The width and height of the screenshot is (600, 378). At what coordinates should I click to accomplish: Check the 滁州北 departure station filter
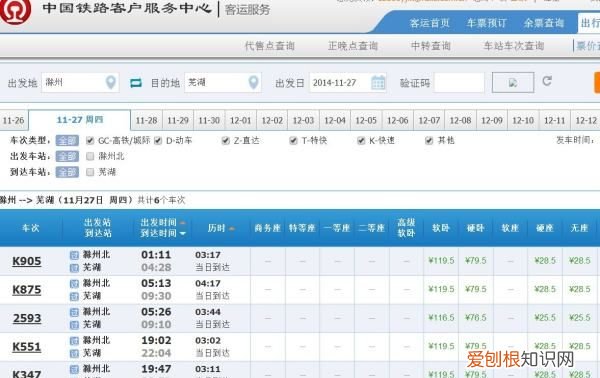coord(90,156)
